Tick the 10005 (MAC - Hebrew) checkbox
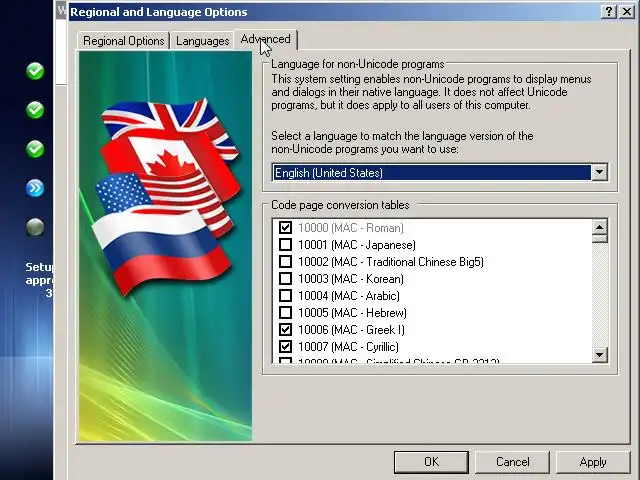640x480 pixels. tap(285, 313)
